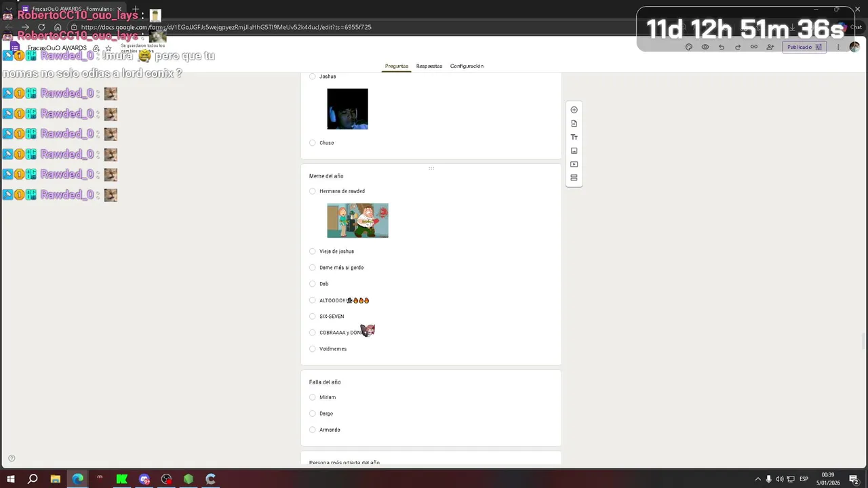Select the Chuso option
The image size is (868, 488).
point(313,143)
